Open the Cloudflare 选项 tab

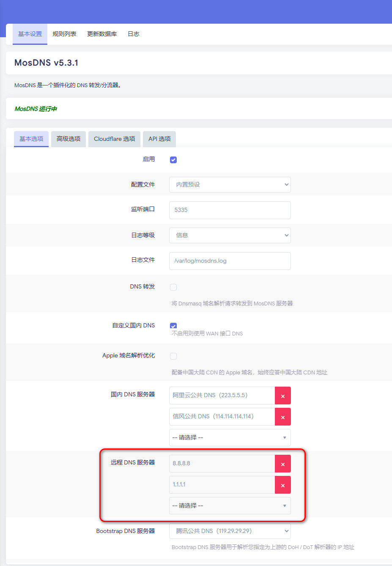(x=115, y=139)
